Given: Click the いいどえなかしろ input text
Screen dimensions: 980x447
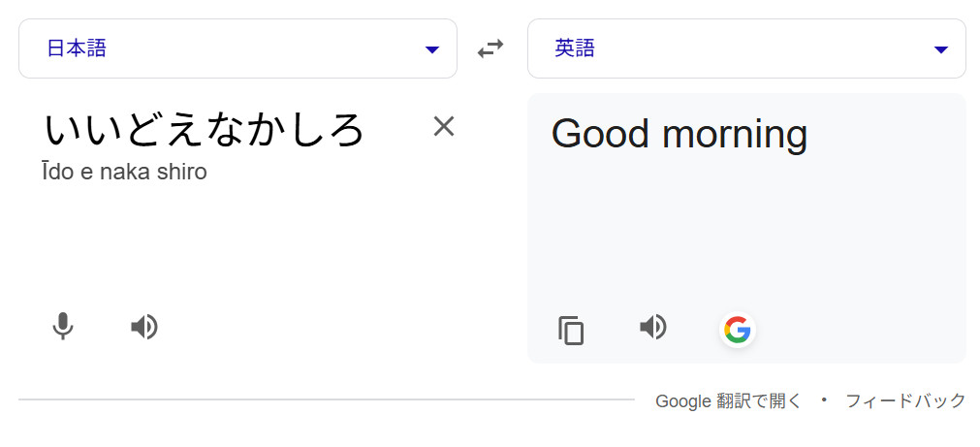Looking at the screenshot, I should coord(205,130).
